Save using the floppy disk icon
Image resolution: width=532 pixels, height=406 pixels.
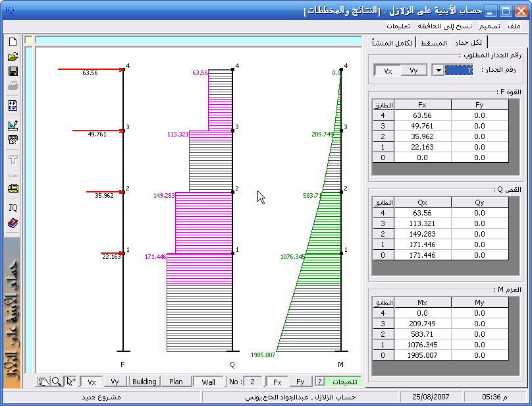coord(13,71)
